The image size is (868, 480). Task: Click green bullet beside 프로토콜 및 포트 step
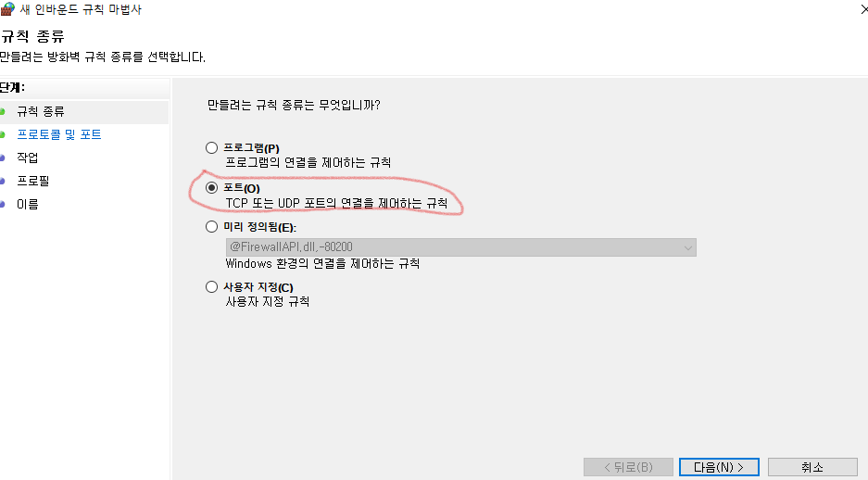tap(2, 134)
